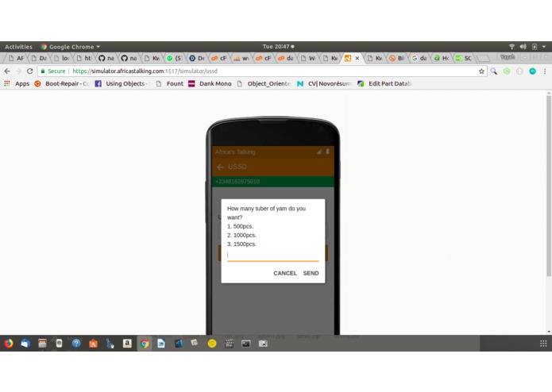
Task: Click the magnifier extension icon in Chrome toolbar
Action: [x=494, y=71]
